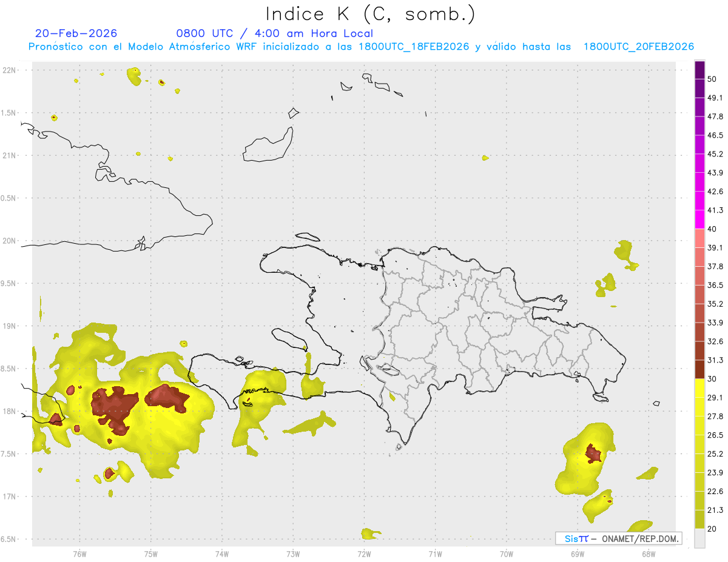Select the '20' legend value at scale bottom
Image resolution: width=728 pixels, height=562 pixels.
click(712, 529)
